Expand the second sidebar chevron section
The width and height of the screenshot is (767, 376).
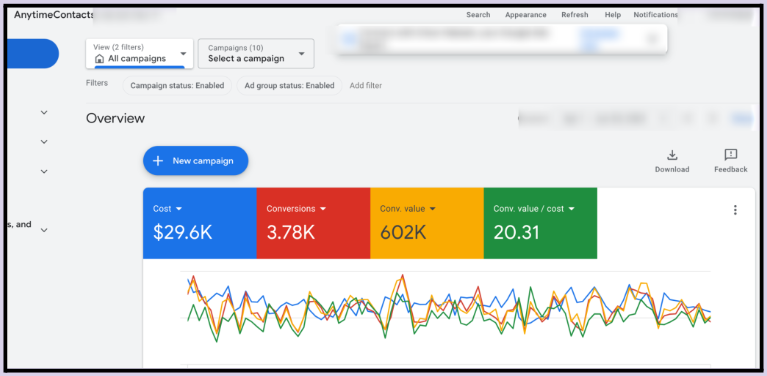pyautogui.click(x=44, y=142)
